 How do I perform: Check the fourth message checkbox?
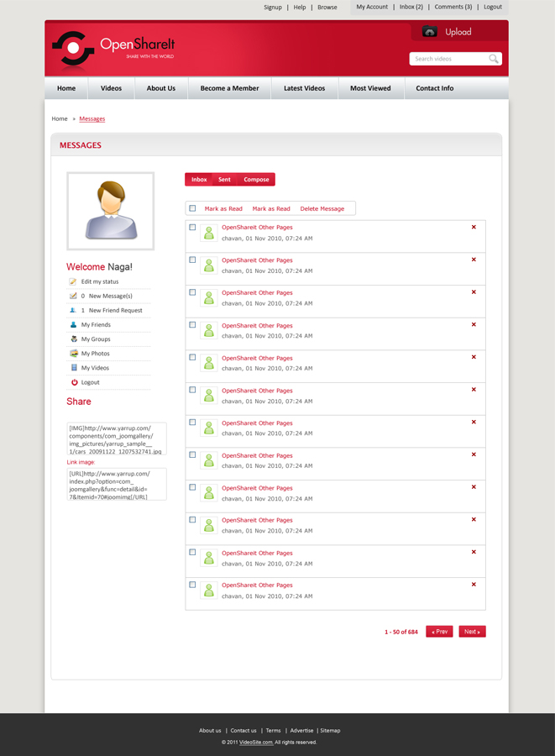(193, 325)
